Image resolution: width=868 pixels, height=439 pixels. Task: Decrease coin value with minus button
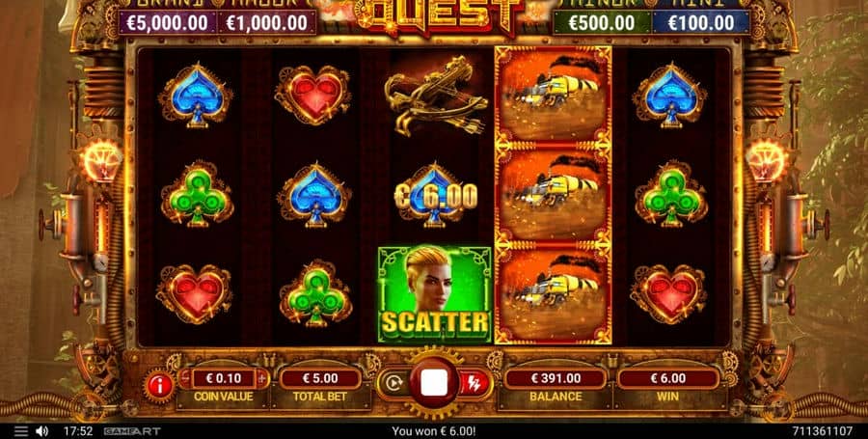point(185,379)
